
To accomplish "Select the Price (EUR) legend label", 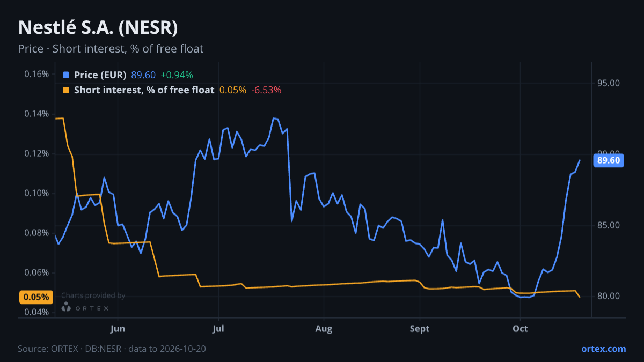I will pyautogui.click(x=100, y=75).
